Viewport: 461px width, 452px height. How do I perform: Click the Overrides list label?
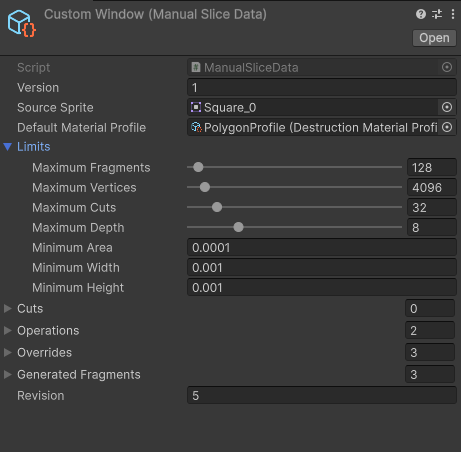pos(45,353)
